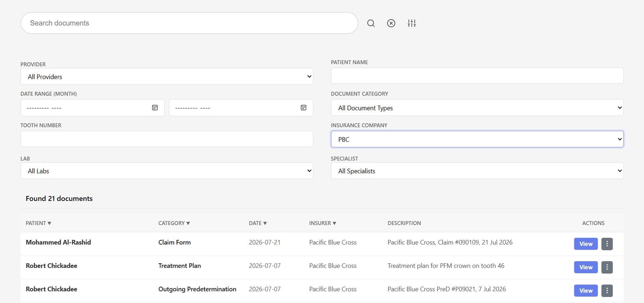Screen dimensions: 644x303
Task: Open more actions for the Outgoing Predetermination row
Action: point(607,291)
